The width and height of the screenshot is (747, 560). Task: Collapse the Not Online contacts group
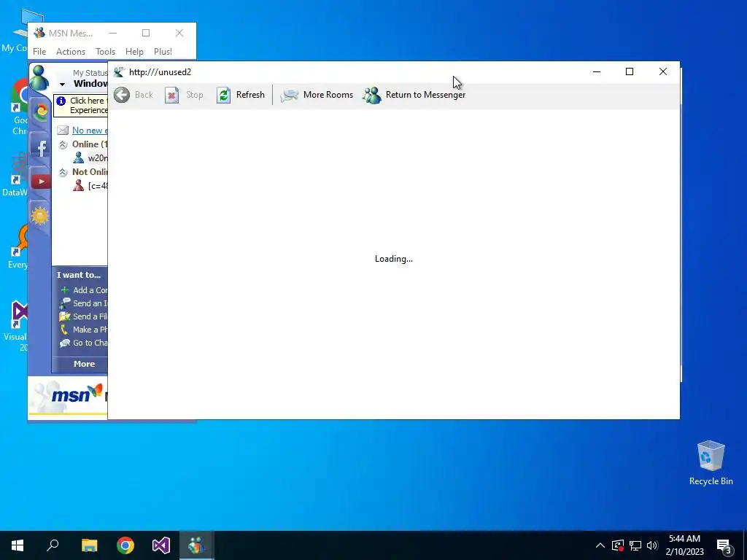[63, 172]
